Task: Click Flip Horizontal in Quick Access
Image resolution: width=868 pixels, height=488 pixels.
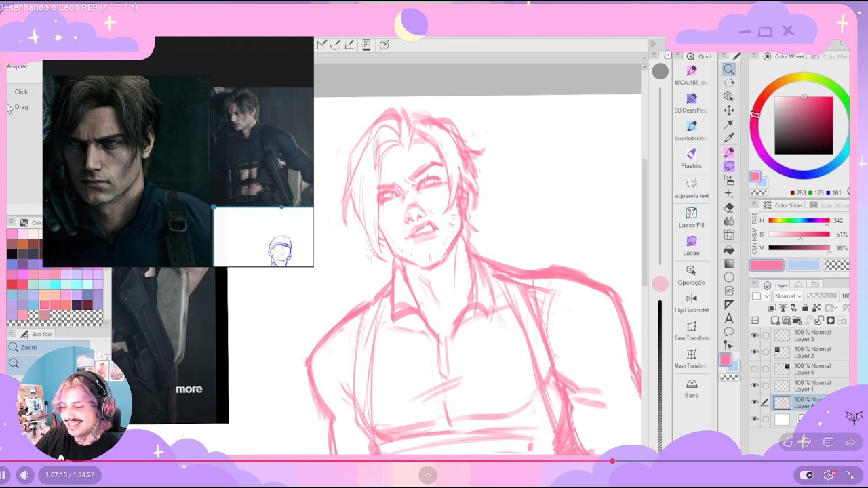Action: (691, 303)
